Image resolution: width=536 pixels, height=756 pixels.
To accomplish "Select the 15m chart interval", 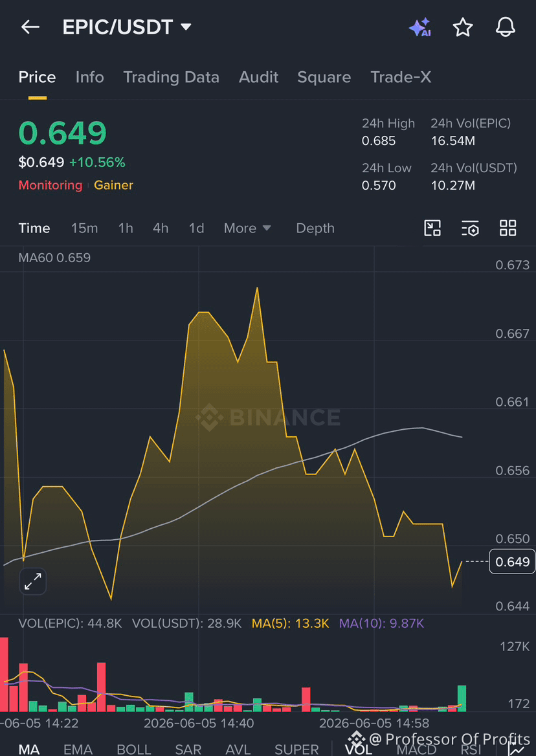I will tap(84, 228).
